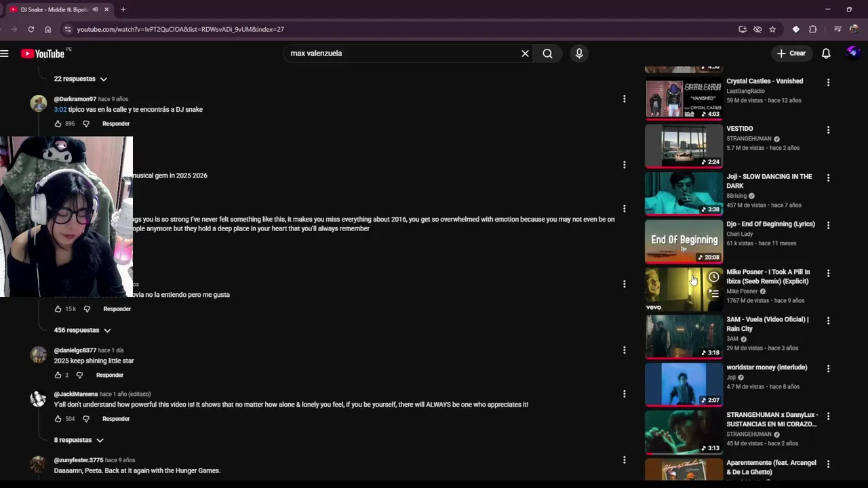Screen dimensions: 868x488
Task: Open more options for SUSTANCIAS EN MI CORAZO
Action: pos(828,416)
